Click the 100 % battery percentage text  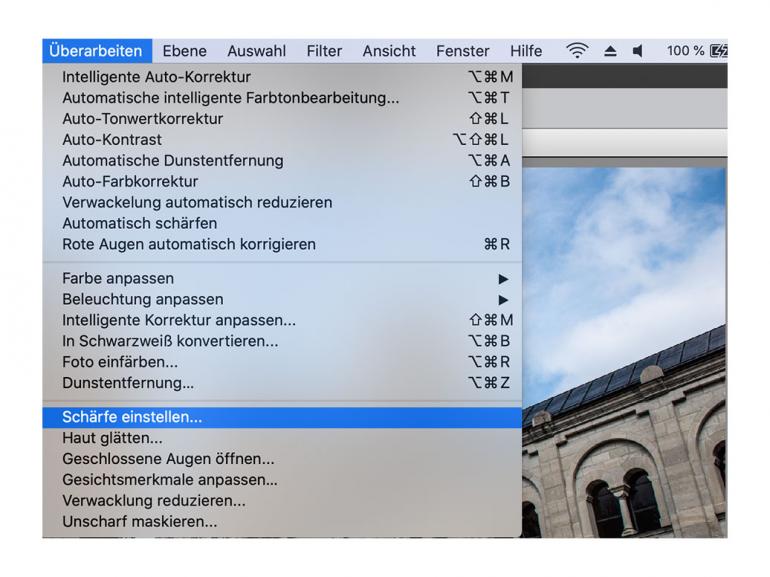pyautogui.click(x=686, y=51)
